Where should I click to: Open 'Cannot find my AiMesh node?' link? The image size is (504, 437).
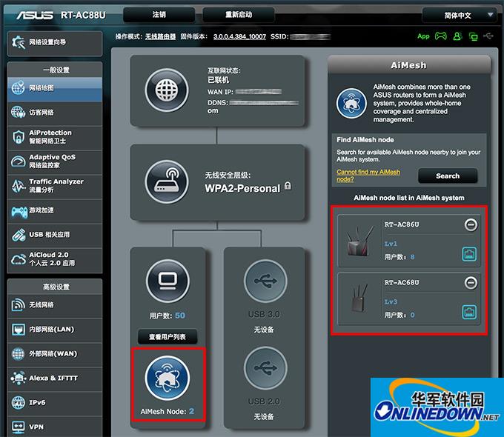pyautogui.click(x=368, y=176)
